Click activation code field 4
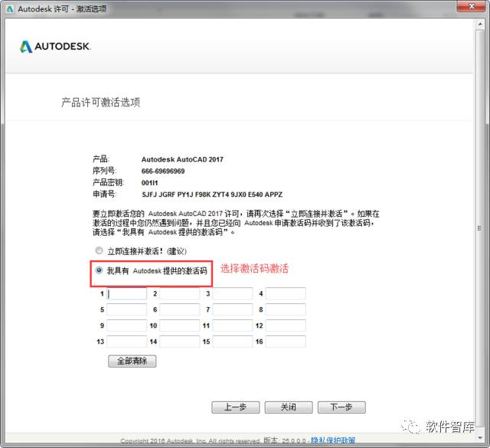 click(x=286, y=293)
